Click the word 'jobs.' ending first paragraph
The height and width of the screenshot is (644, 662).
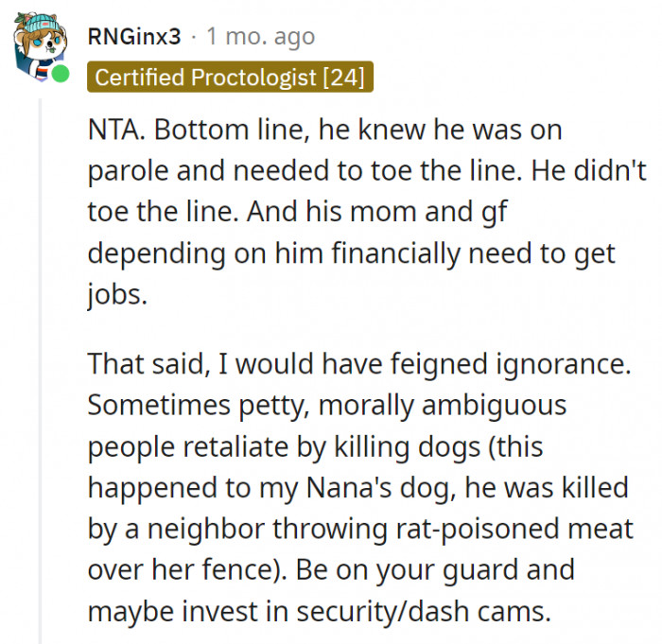117,294
